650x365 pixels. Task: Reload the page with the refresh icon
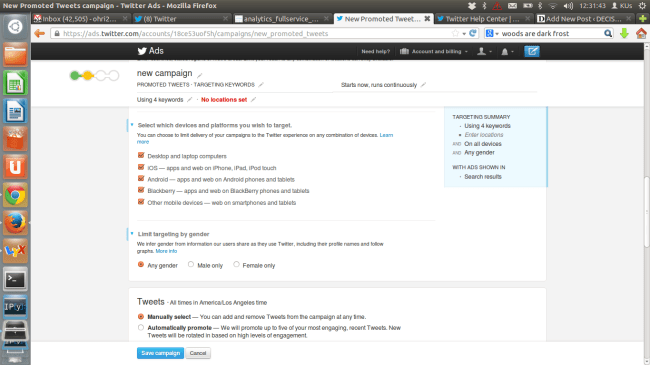(x=473, y=33)
